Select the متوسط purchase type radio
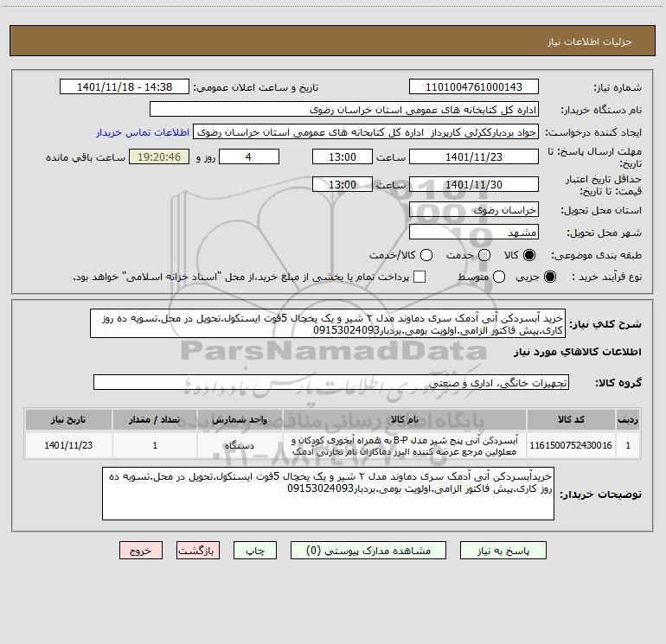Viewport: 666px width, 644px height. click(x=499, y=277)
